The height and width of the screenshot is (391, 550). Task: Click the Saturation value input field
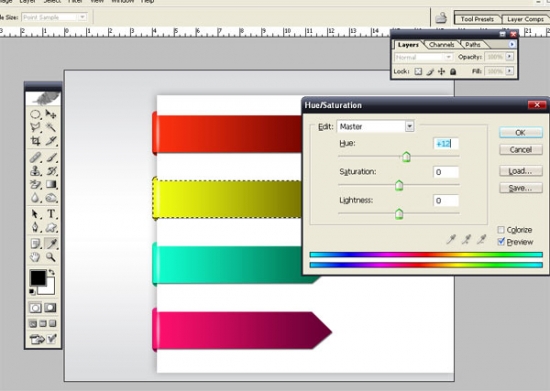[x=446, y=172]
